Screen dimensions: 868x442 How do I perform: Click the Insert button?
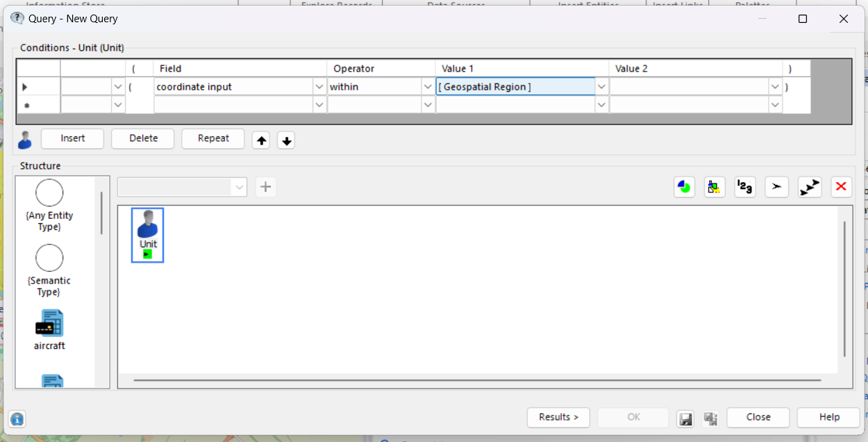pos(72,138)
